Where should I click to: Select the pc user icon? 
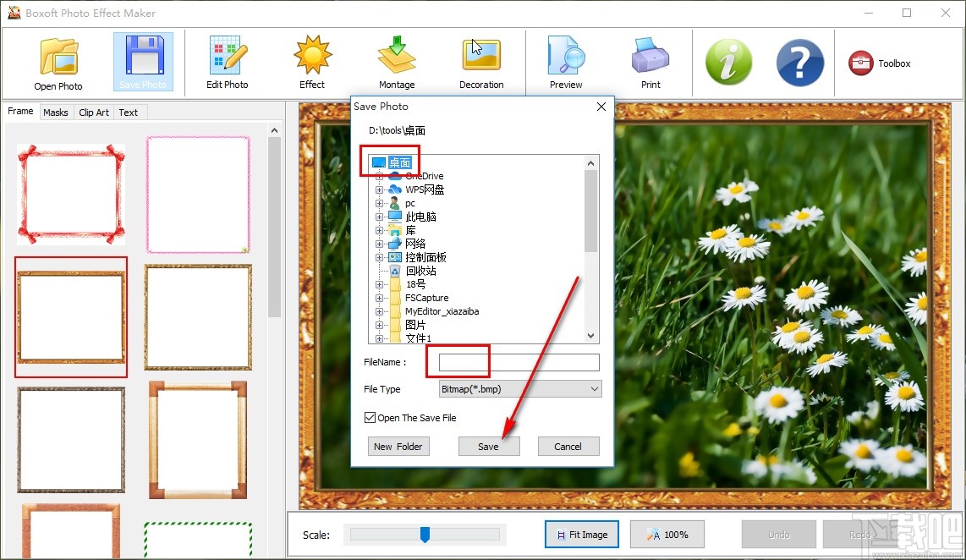395,203
